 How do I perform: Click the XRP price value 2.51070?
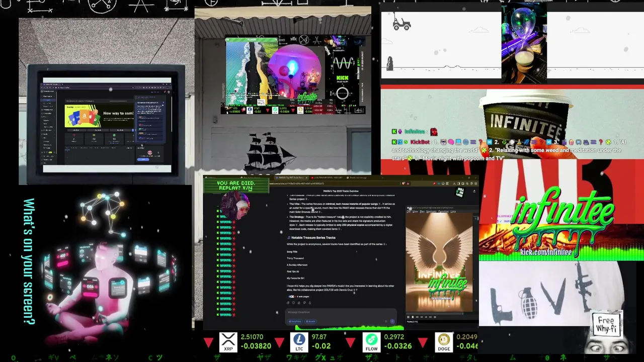[x=252, y=337]
